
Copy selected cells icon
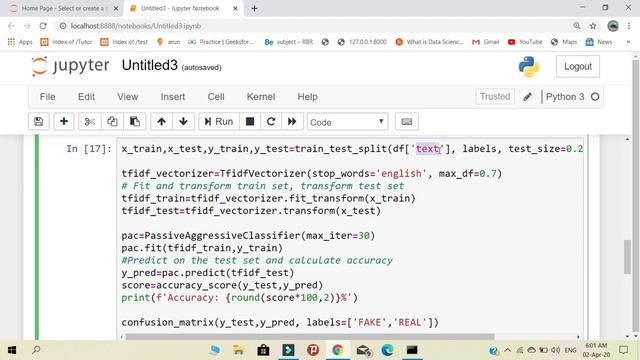[112, 122]
